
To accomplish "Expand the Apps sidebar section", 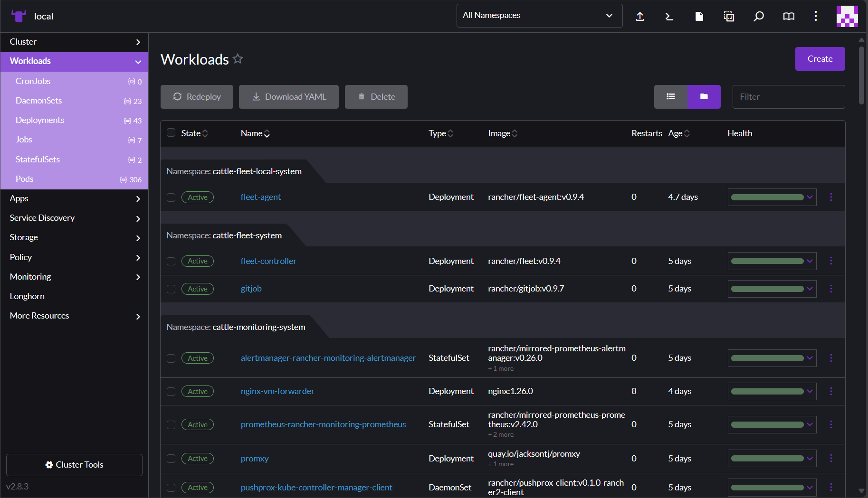I will click(75, 198).
